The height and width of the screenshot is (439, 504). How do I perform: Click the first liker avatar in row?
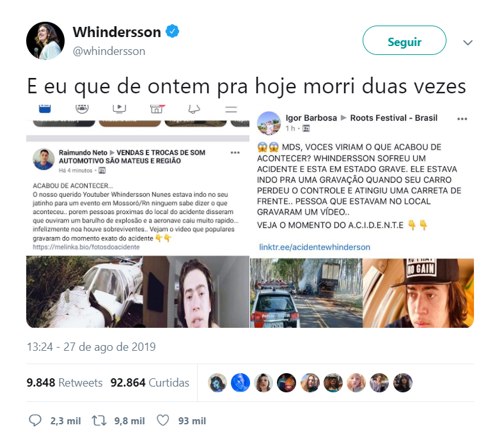[x=217, y=383]
